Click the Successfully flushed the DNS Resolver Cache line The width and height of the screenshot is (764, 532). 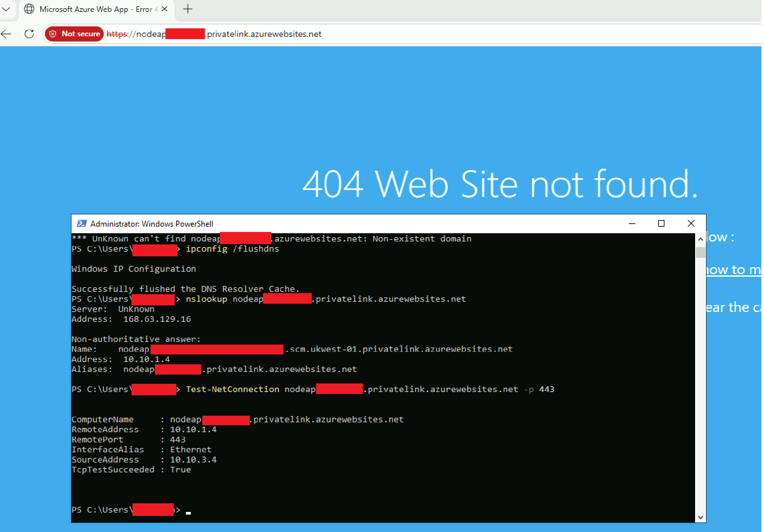click(x=186, y=290)
